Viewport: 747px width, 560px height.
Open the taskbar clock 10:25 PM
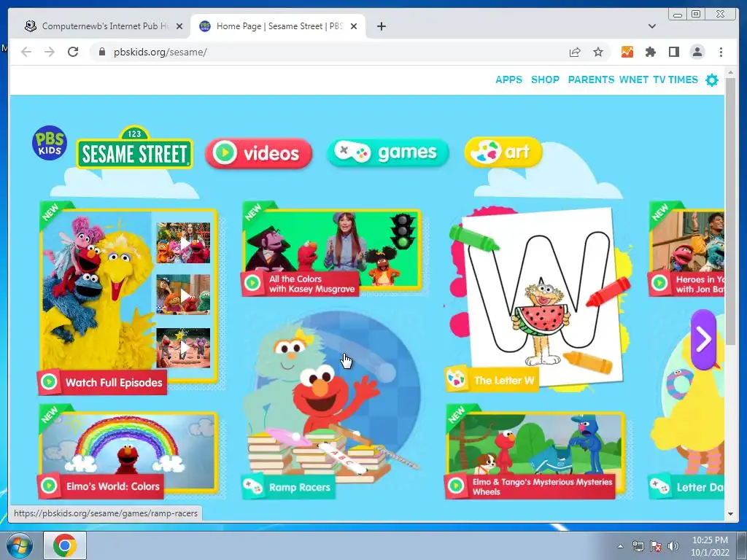coord(710,540)
